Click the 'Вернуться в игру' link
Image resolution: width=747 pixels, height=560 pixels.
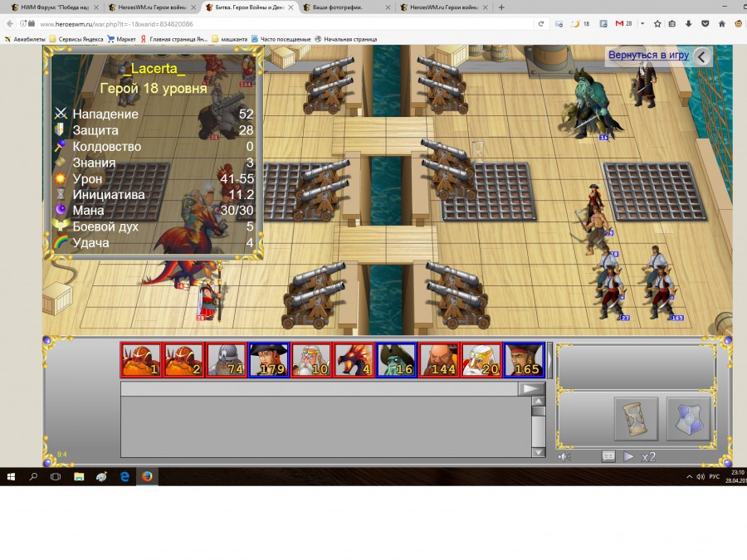648,55
